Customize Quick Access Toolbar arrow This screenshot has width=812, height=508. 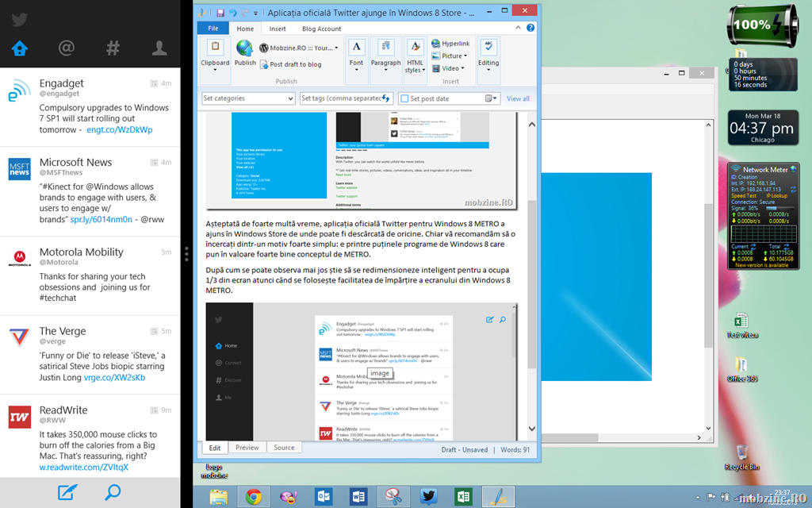pyautogui.click(x=256, y=13)
